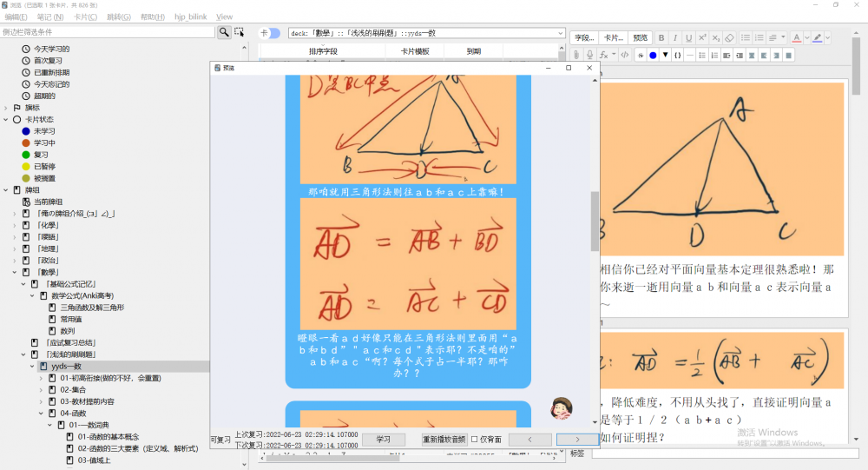Toggle the HTML editor code icon
The width and height of the screenshot is (868, 470).
(624, 55)
